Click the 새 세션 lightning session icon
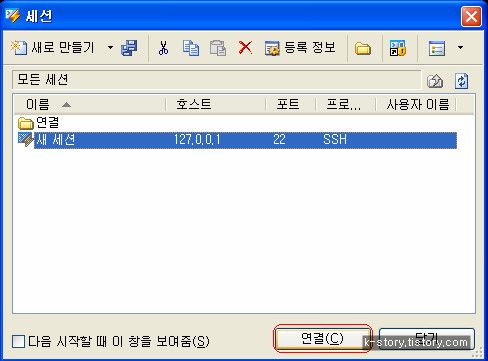 pyautogui.click(x=26, y=139)
